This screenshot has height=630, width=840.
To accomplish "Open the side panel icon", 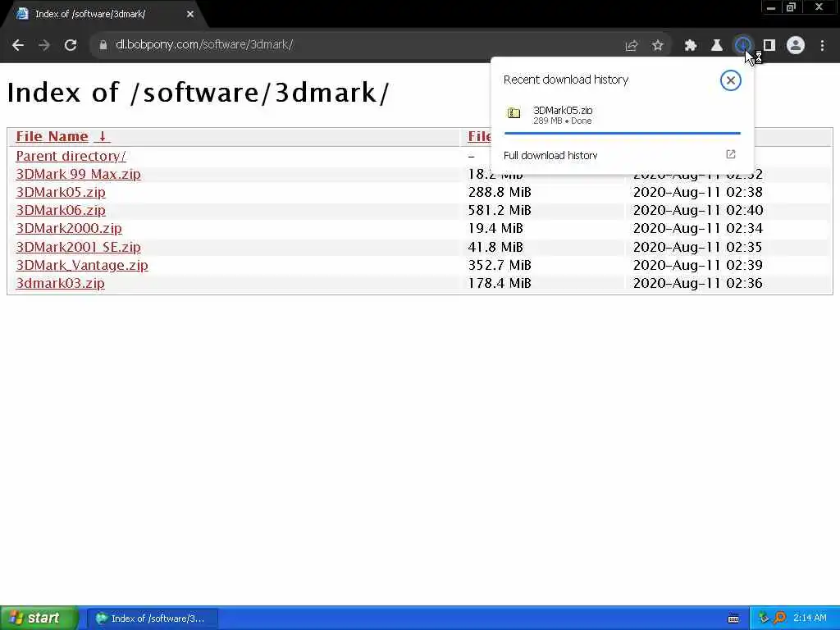I will coord(769,46).
